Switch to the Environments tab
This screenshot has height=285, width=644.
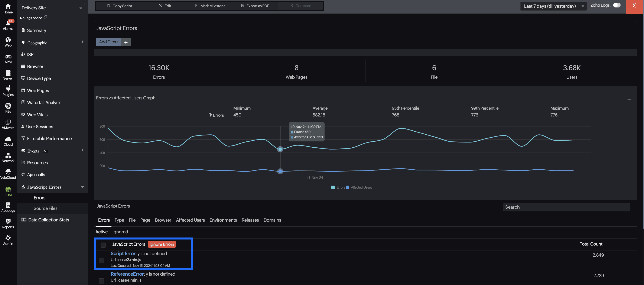pyautogui.click(x=223, y=220)
